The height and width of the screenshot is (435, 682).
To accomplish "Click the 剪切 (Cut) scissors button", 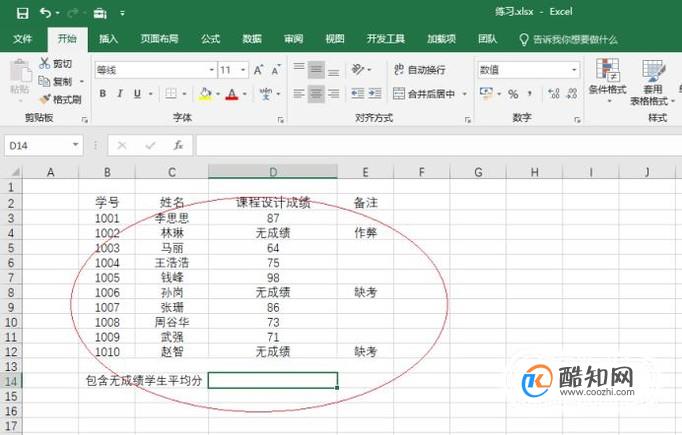I will point(56,64).
